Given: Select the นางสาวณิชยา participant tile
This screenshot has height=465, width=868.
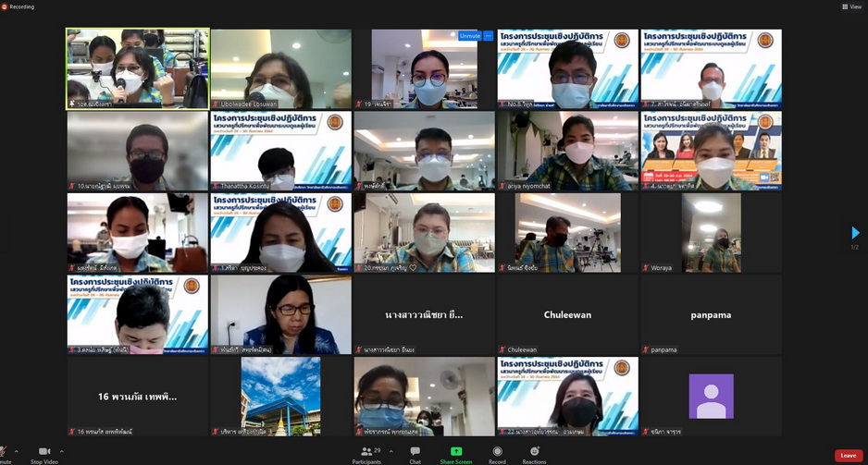Looking at the screenshot, I should click(x=424, y=314).
